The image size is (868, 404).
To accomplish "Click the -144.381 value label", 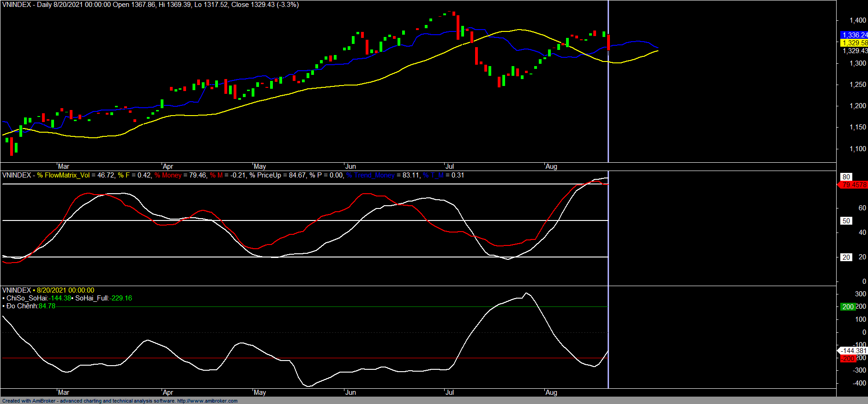I will coord(853,351).
